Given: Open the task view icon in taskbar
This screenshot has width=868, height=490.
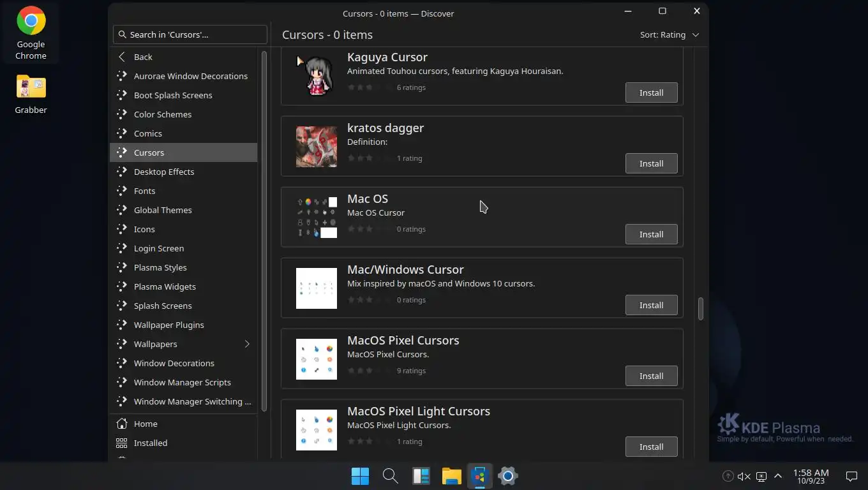Looking at the screenshot, I should click(421, 476).
